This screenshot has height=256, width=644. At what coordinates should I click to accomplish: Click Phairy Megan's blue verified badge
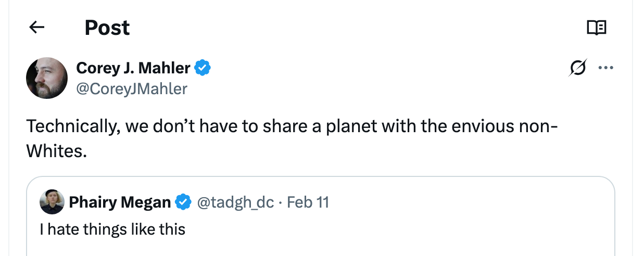183,202
